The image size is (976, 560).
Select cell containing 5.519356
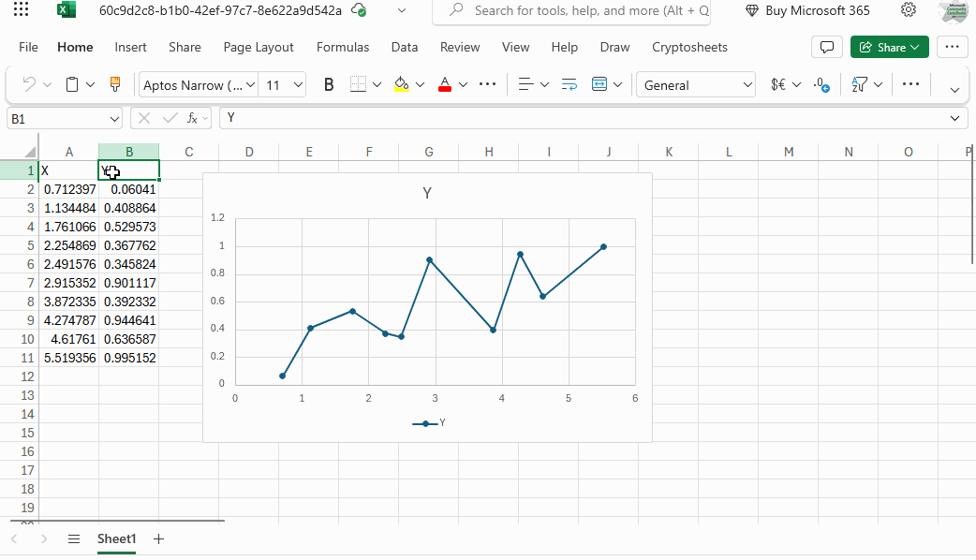pos(69,358)
